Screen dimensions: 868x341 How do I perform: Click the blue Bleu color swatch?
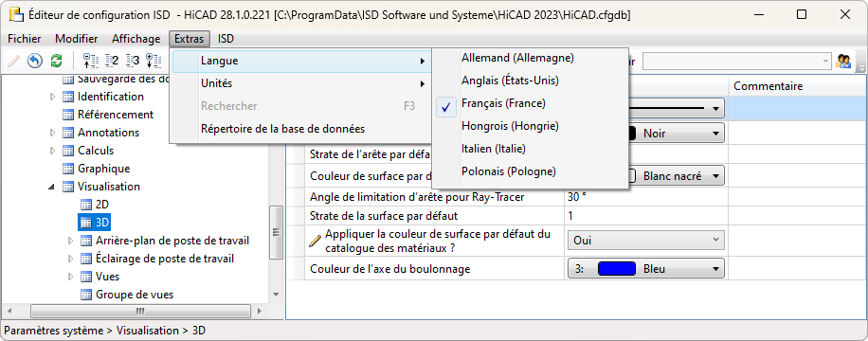click(x=616, y=270)
